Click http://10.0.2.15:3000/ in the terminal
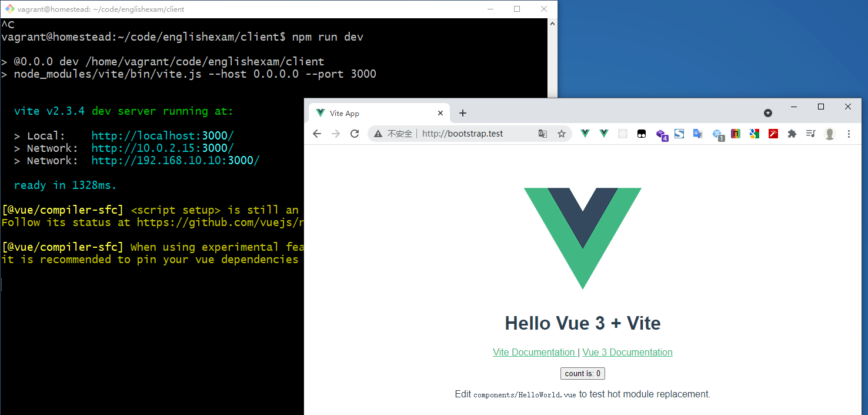This screenshot has width=868, height=415. click(x=162, y=148)
